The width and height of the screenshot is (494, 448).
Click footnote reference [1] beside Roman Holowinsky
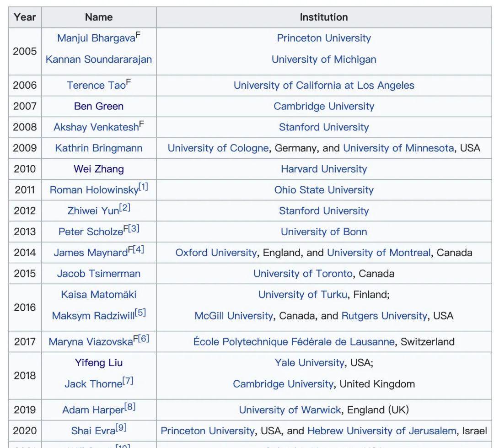143,188
